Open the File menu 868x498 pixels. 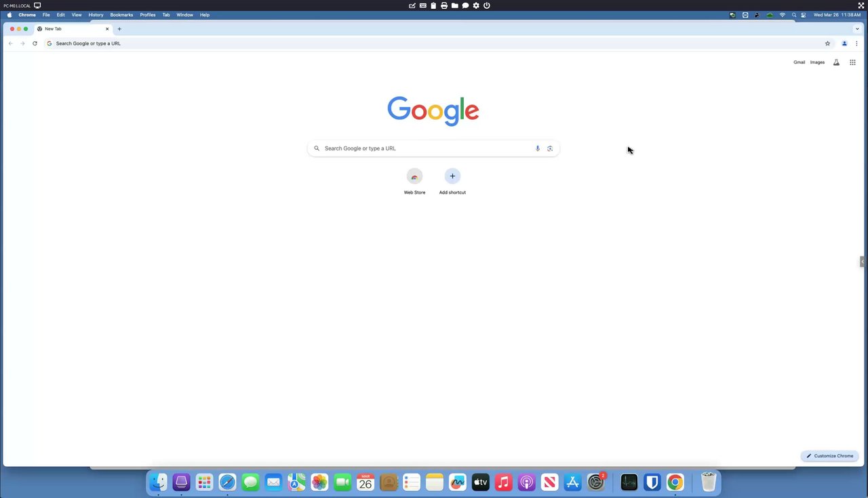(46, 15)
